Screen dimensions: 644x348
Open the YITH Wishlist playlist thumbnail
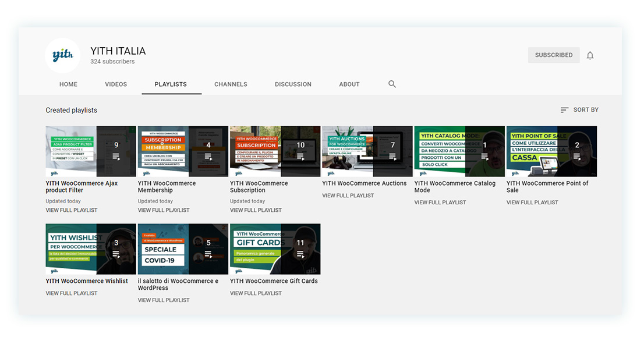(91, 249)
